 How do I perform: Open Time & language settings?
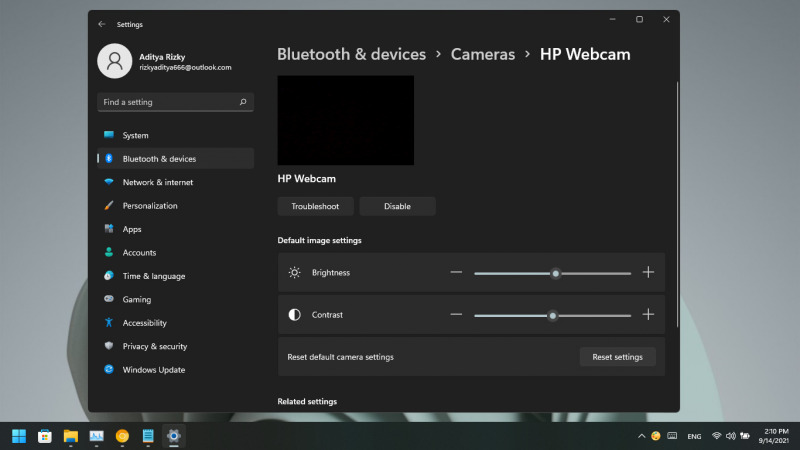[x=176, y=276]
